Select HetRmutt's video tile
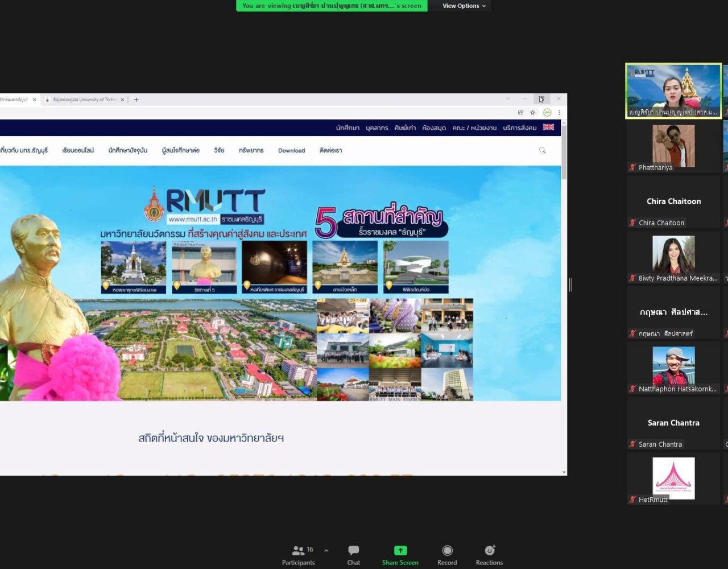 tap(673, 479)
